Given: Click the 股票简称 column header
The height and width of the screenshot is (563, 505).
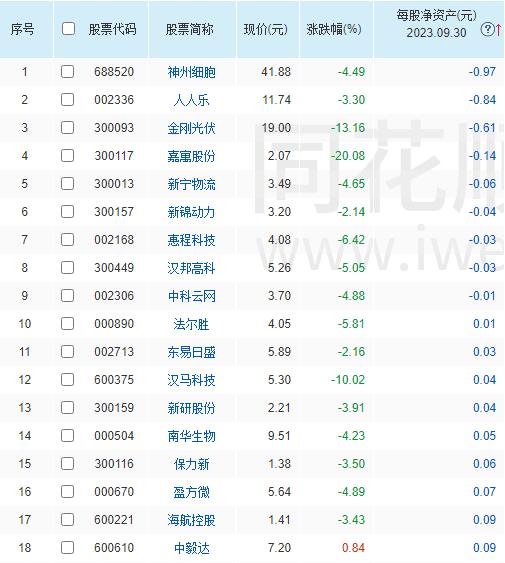Looking at the screenshot, I should [190, 29].
